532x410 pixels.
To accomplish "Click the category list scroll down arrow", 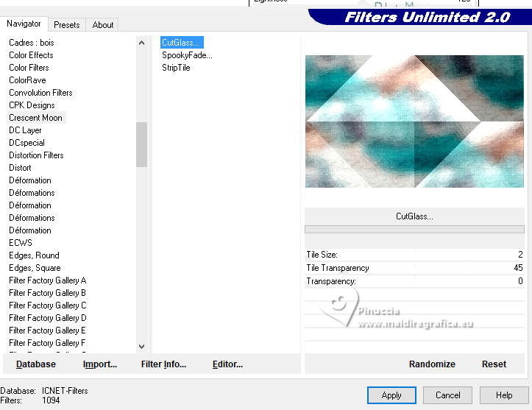I will click(x=142, y=346).
